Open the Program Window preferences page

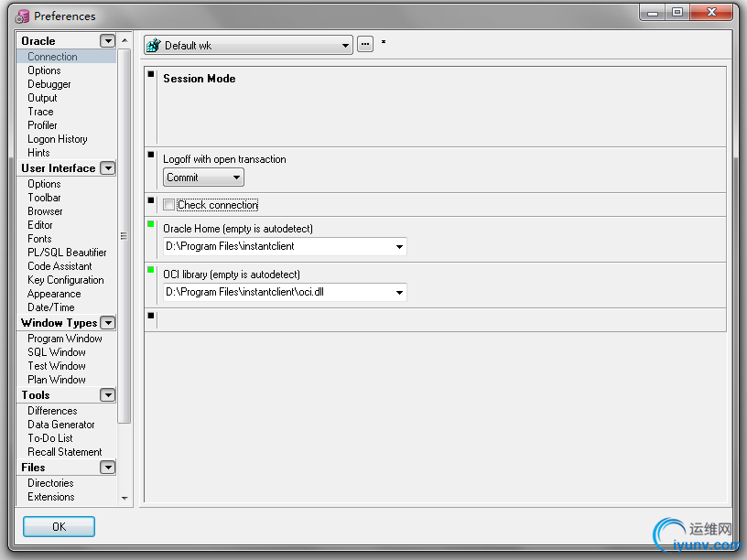65,339
